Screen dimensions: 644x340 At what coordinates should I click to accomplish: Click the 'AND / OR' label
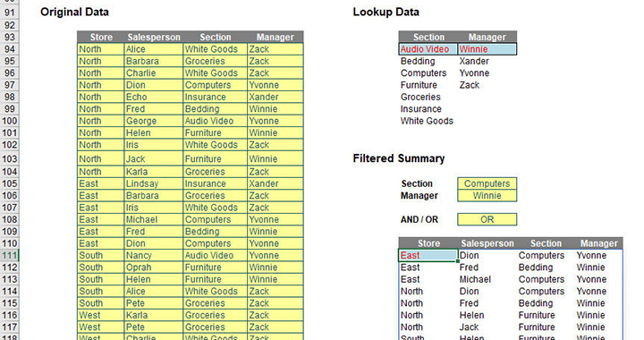click(x=419, y=220)
